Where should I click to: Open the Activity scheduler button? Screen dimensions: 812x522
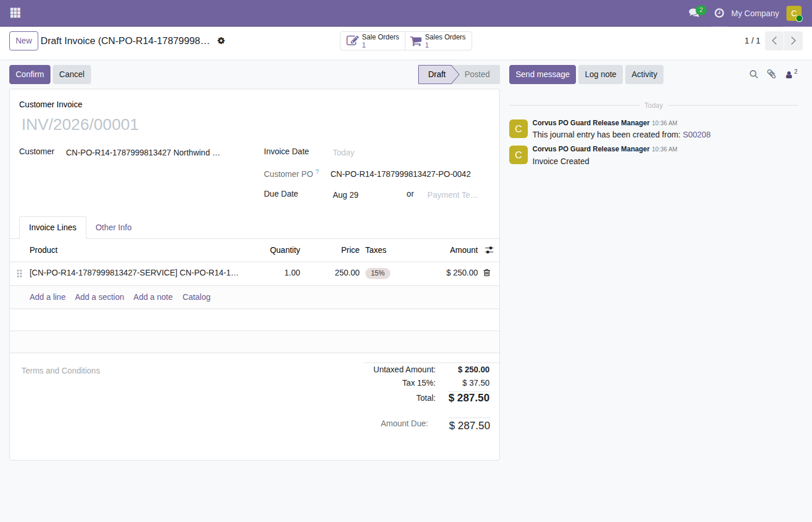pyautogui.click(x=644, y=74)
